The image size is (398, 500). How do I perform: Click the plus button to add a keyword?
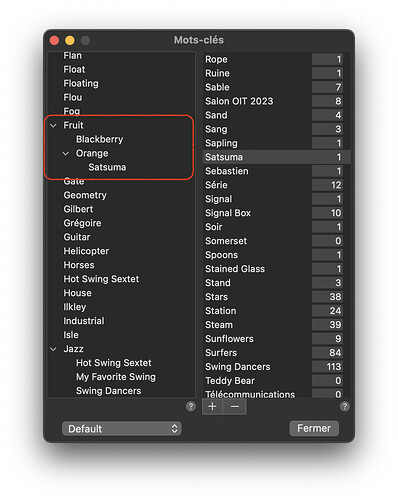click(212, 406)
